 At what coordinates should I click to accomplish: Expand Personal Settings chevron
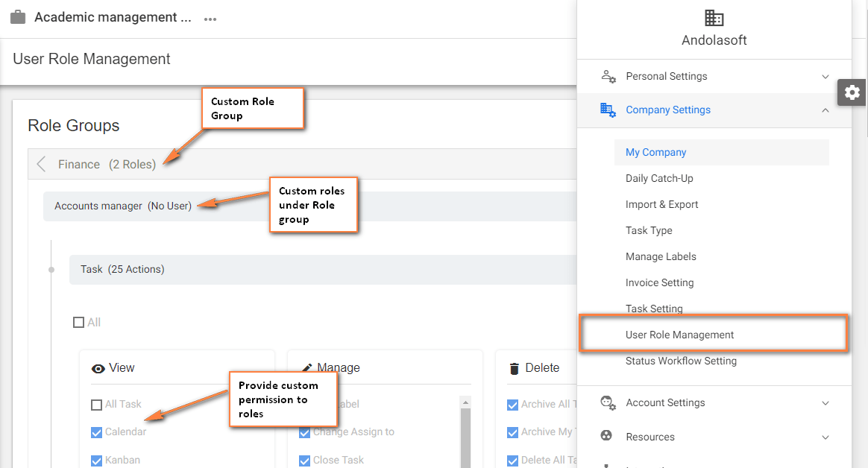[x=825, y=76]
